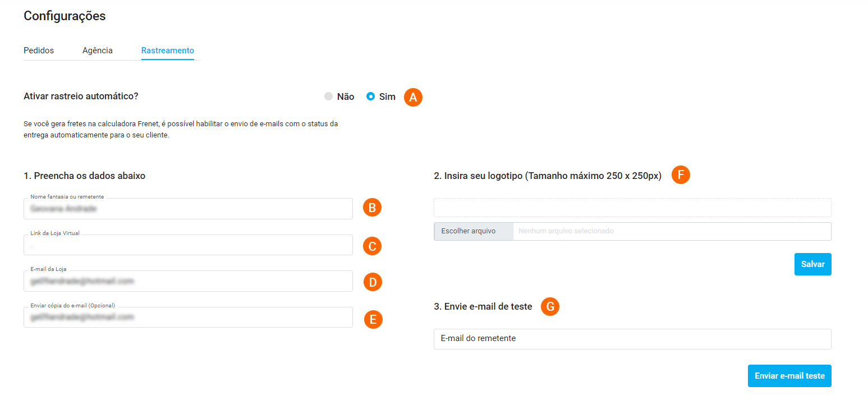Click Enviar e-mail teste button

[789, 376]
